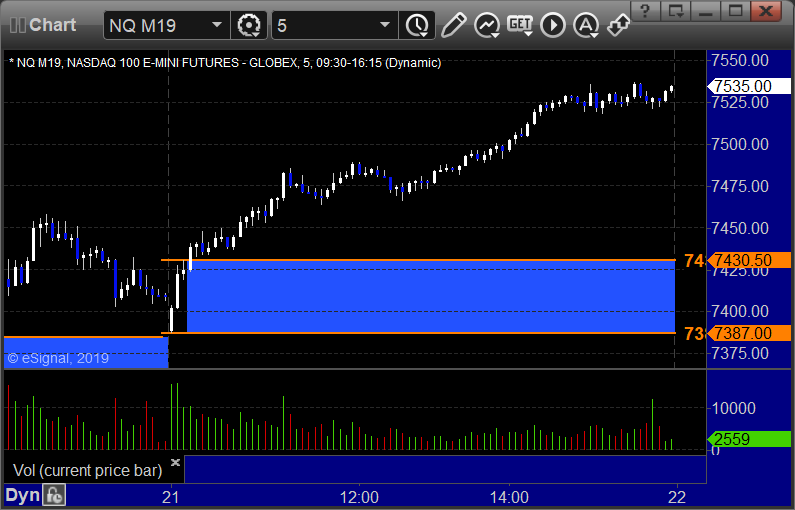The width and height of the screenshot is (795, 510).
Task: Click the blue shaded range area
Action: 431,297
